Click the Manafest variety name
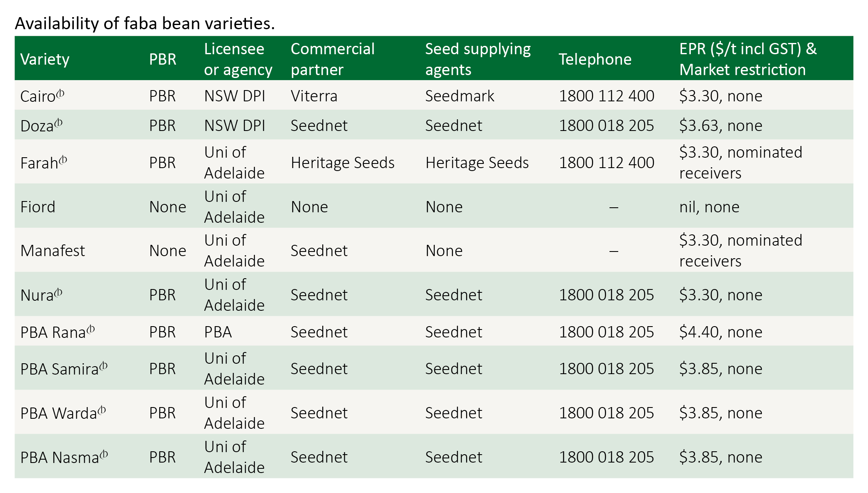Viewport: 868px width, 493px height. pos(53,251)
